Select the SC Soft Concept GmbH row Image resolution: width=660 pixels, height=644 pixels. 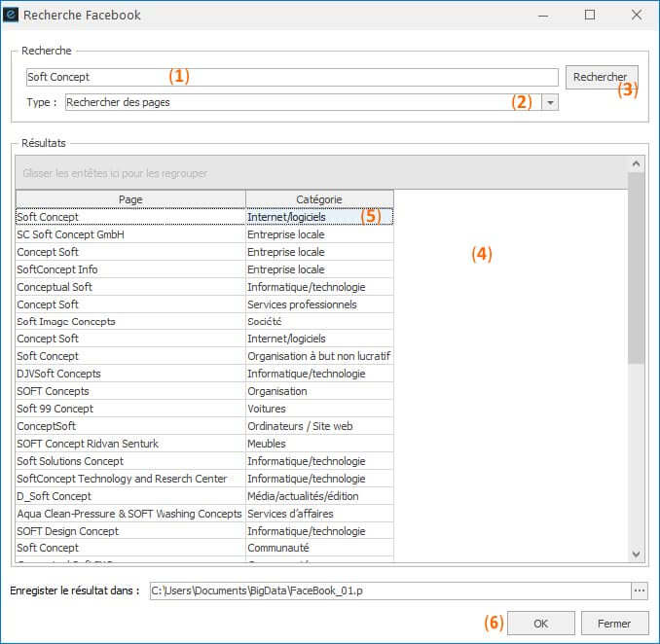click(x=204, y=234)
